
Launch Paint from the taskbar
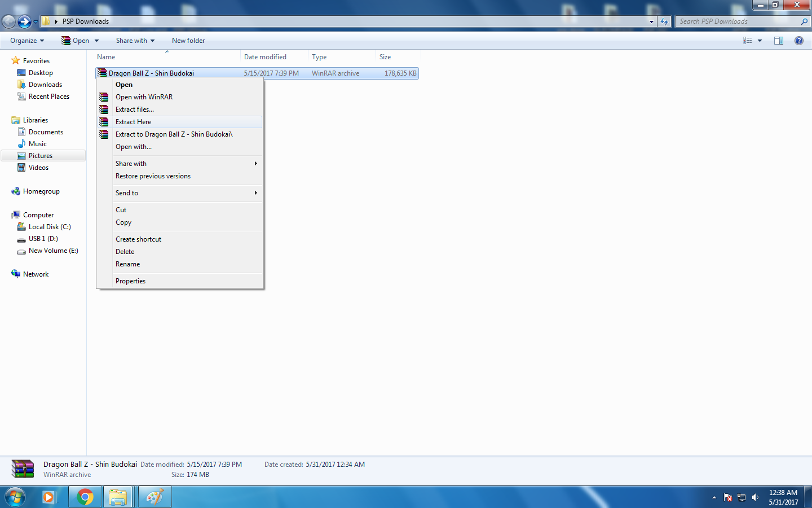point(155,497)
